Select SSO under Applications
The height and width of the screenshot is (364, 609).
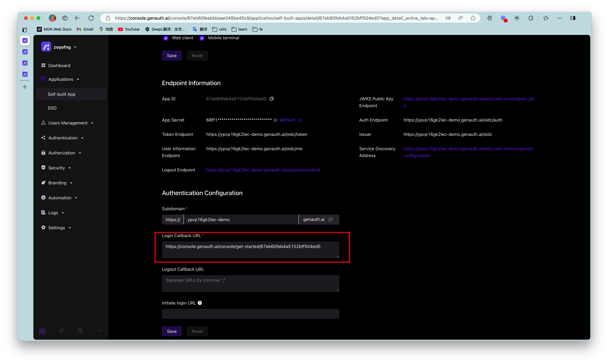click(x=52, y=108)
